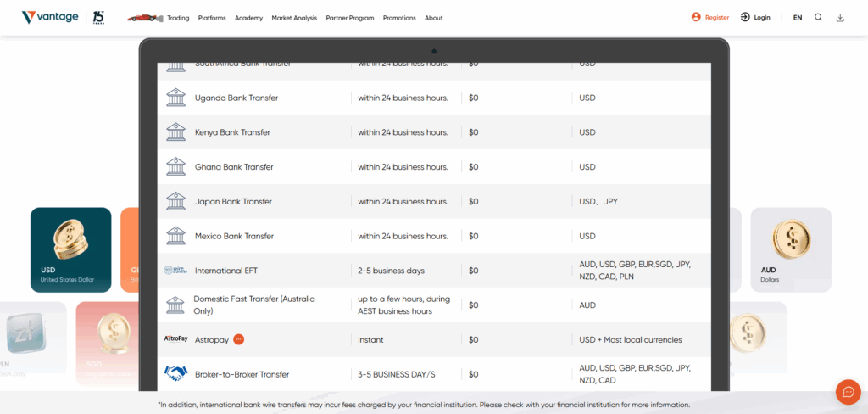Select the USD United States Dollar card
The height and width of the screenshot is (414, 868).
[71, 249]
